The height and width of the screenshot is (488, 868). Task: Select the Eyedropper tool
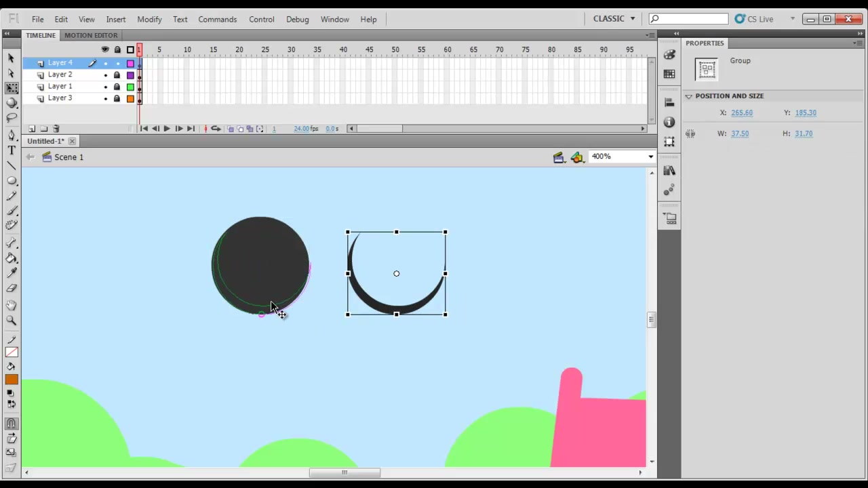click(x=12, y=272)
